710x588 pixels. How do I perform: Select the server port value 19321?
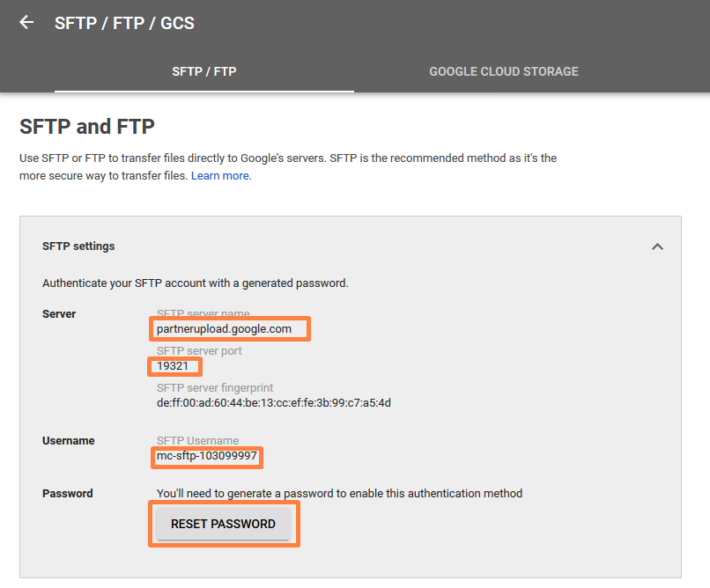[x=174, y=366]
